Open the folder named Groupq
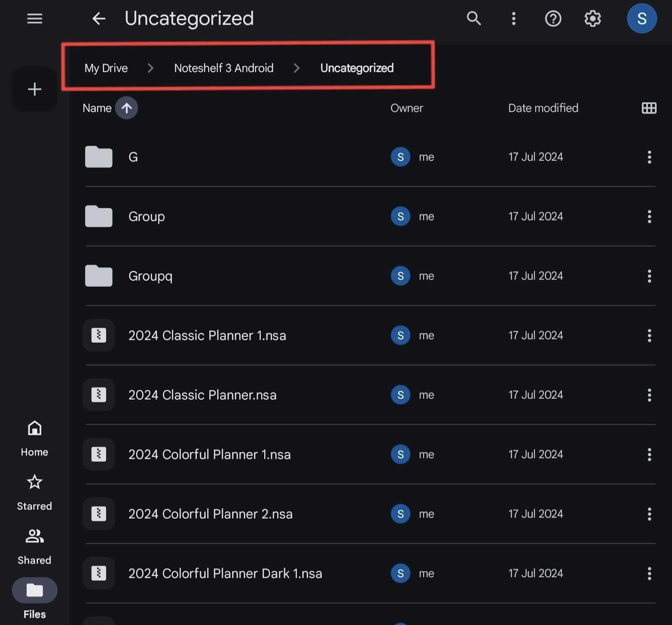Viewport: 672px width, 625px height. click(x=150, y=276)
